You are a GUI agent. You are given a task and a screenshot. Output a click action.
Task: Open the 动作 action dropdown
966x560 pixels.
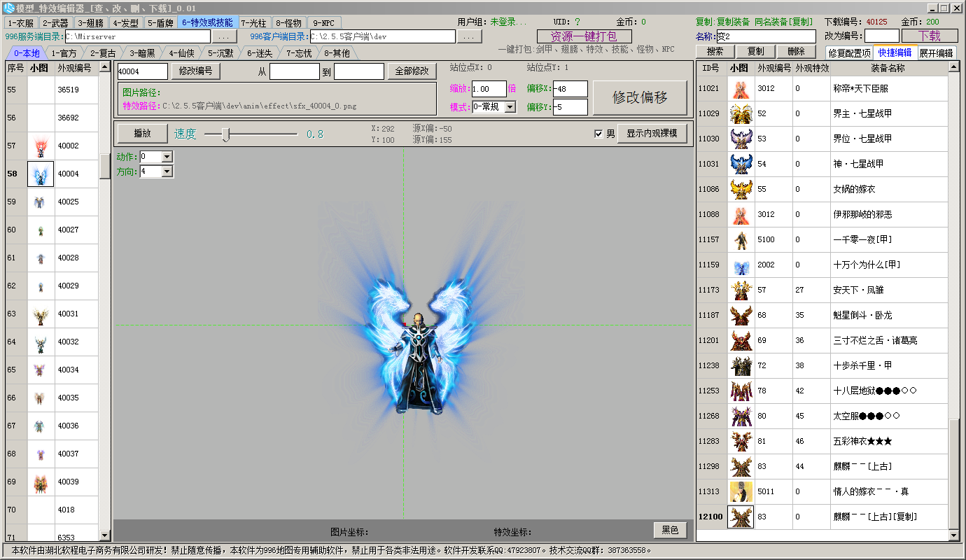click(167, 156)
